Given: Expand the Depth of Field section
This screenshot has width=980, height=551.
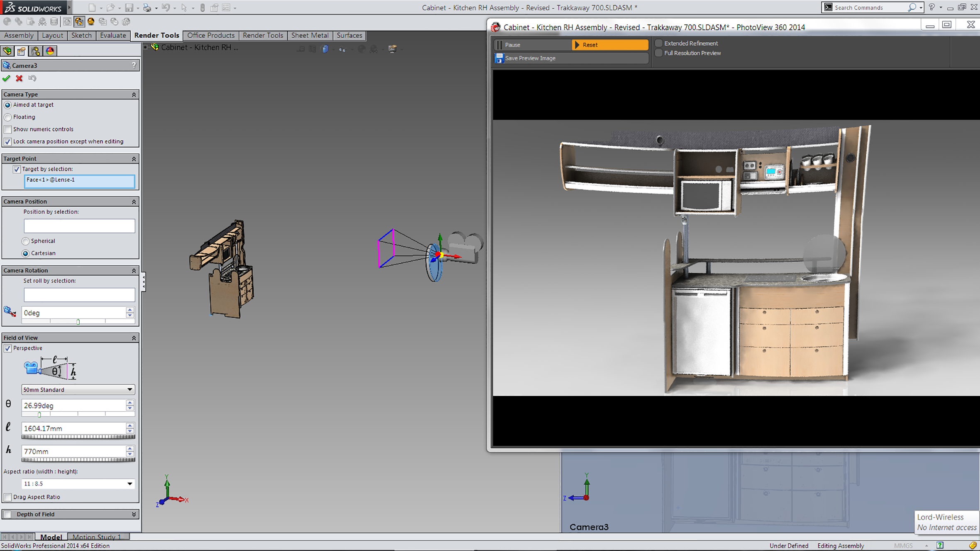Looking at the screenshot, I should click(x=134, y=514).
